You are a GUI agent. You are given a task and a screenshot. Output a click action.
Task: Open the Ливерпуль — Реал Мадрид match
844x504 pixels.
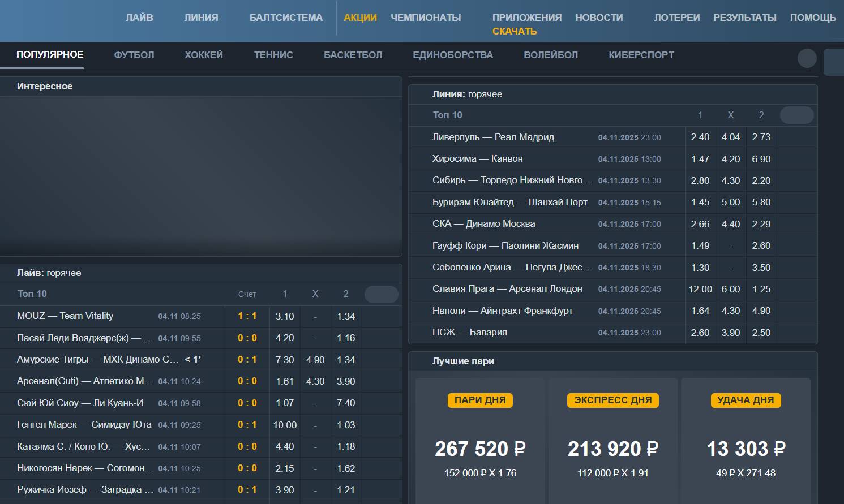pyautogui.click(x=493, y=137)
